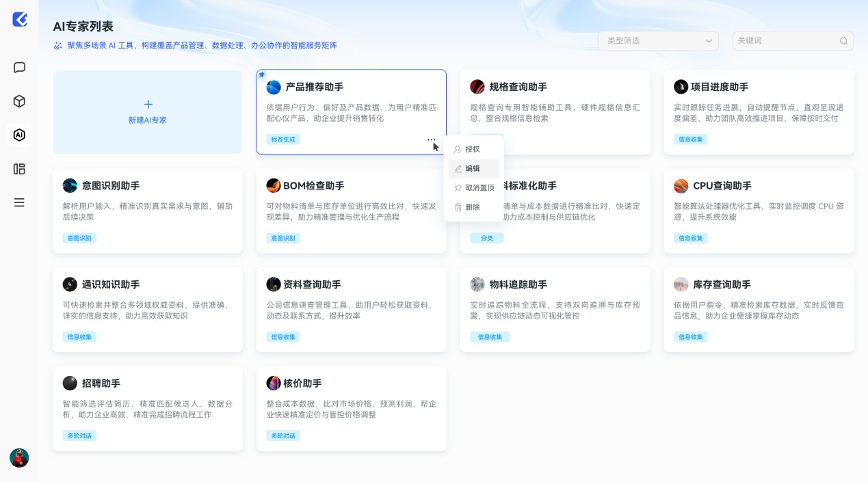Click the user avatar at bottom left
This screenshot has width=868, height=482.
tap(19, 459)
